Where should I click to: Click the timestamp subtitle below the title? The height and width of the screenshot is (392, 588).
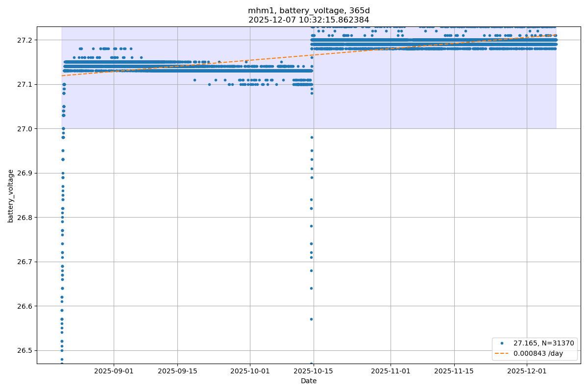309,20
